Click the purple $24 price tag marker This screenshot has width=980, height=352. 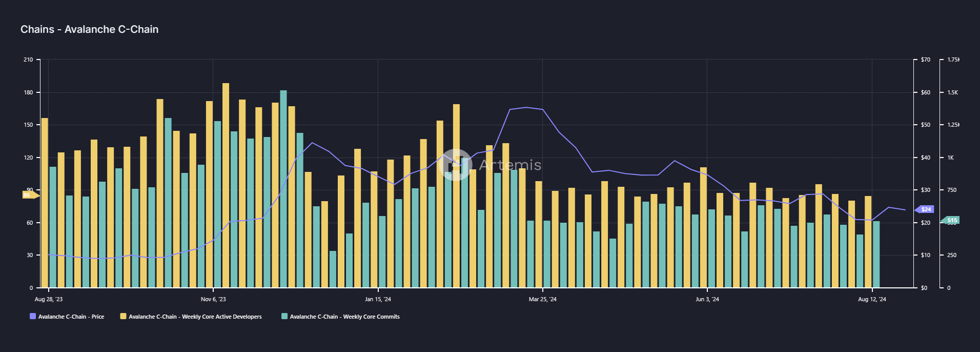925,209
